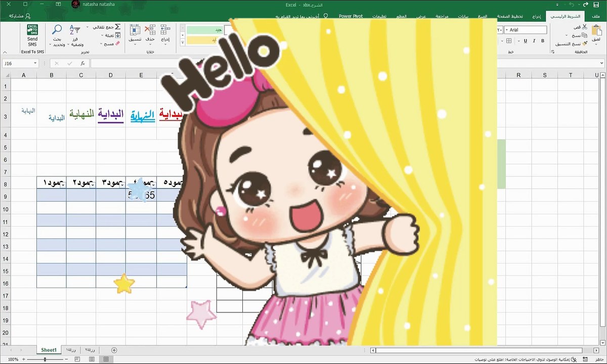Expand the formula bar chevron

(x=601, y=63)
